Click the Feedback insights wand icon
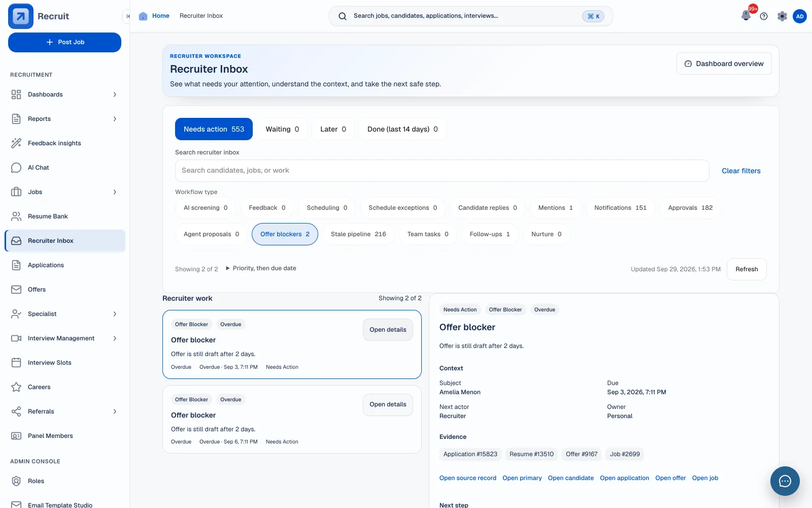Viewport: 812px width, 508px height. point(16,143)
